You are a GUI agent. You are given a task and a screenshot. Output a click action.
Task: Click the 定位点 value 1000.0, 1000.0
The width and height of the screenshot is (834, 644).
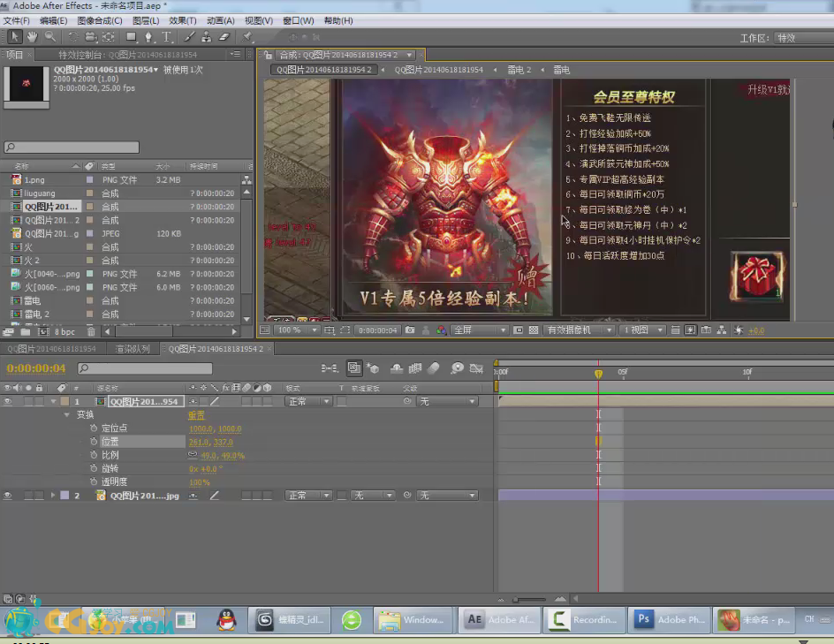(x=215, y=428)
